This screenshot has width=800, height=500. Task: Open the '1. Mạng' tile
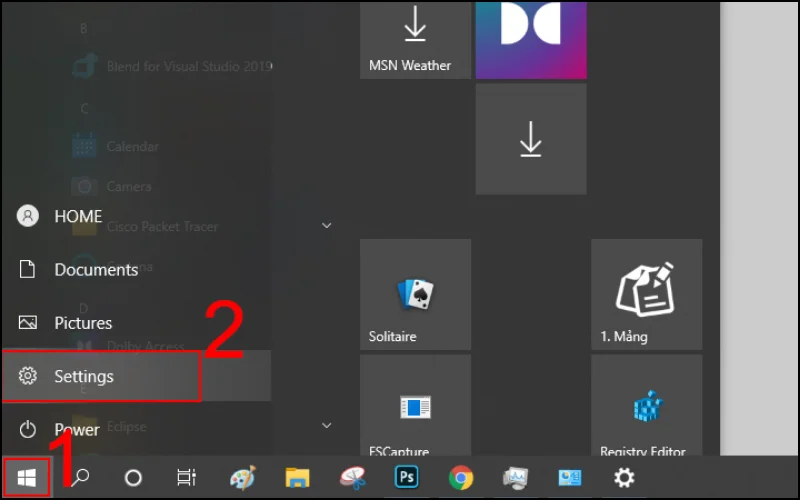646,294
